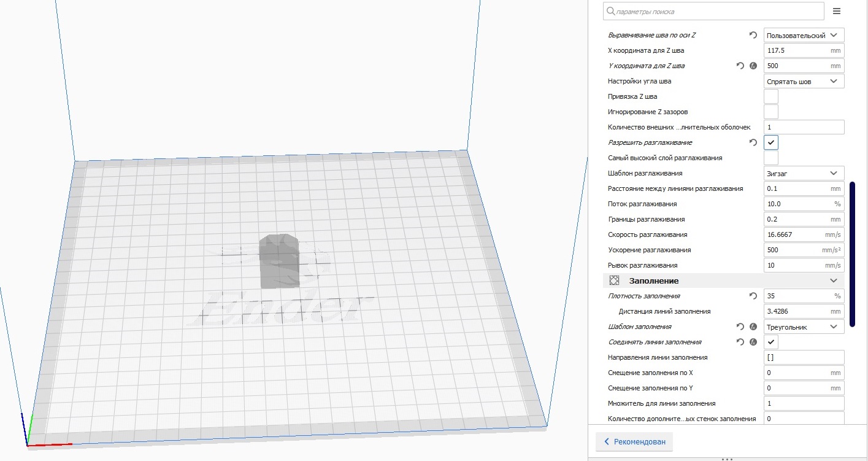The image size is (868, 461).
Task: Click the settings search field
Action: (x=713, y=11)
